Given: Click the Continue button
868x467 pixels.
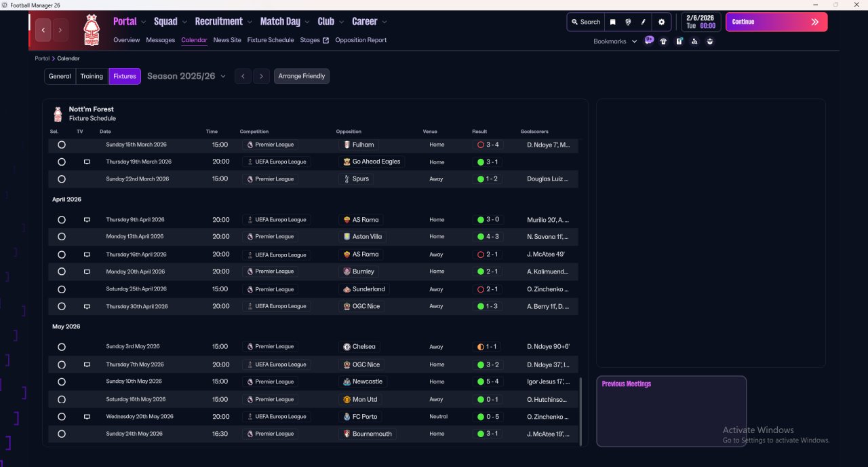Looking at the screenshot, I should point(776,22).
